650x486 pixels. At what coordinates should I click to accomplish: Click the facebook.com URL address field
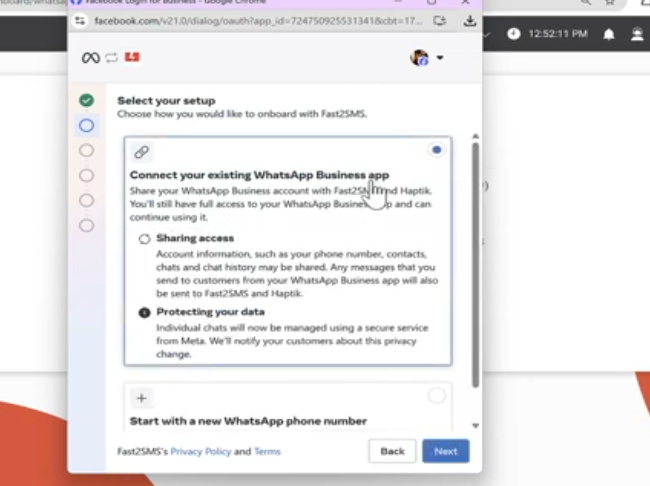250,20
